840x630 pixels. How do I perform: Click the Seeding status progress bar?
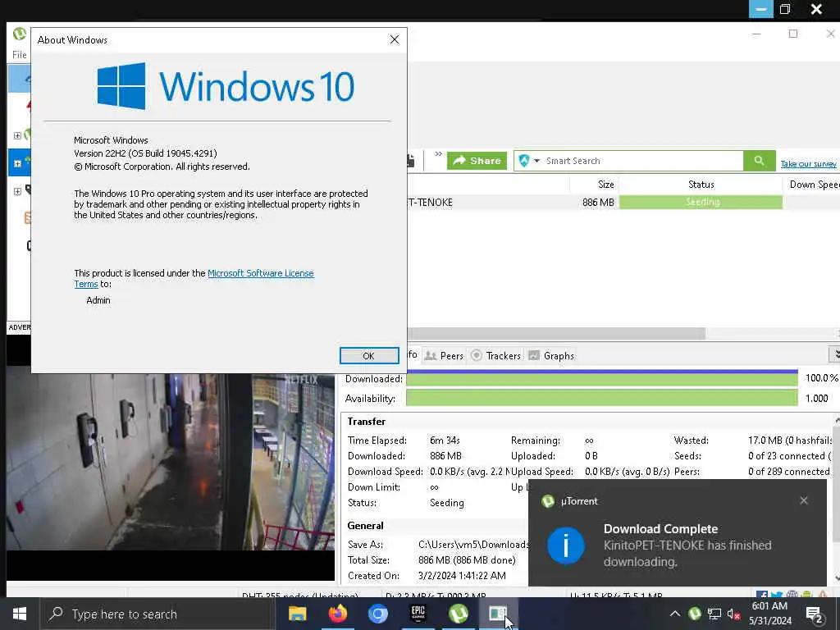(x=701, y=202)
